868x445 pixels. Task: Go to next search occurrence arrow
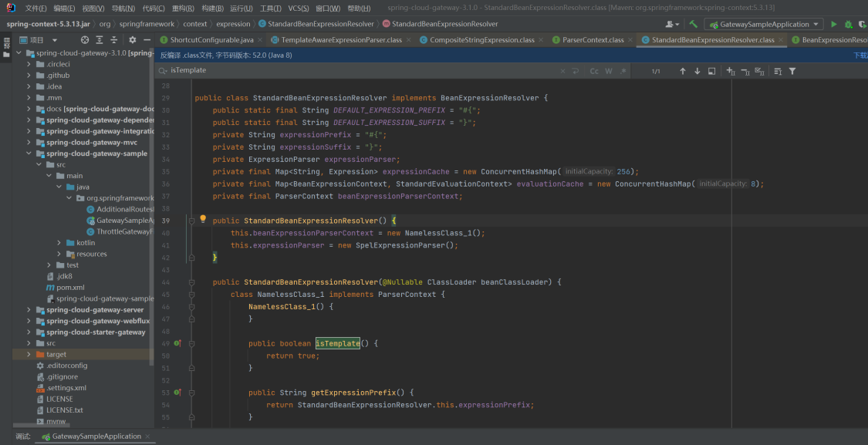697,71
